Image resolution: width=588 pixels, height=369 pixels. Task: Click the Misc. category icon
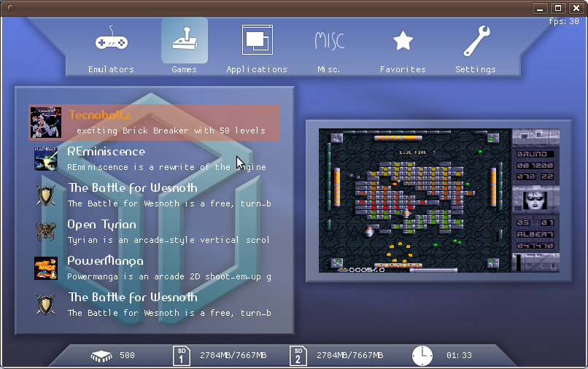329,40
